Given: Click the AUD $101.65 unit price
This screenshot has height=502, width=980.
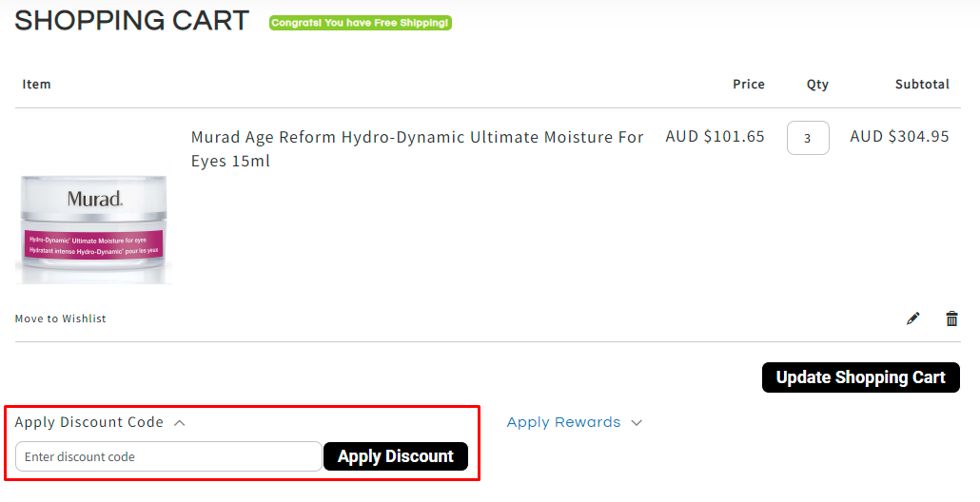Looking at the screenshot, I should pyautogui.click(x=715, y=137).
